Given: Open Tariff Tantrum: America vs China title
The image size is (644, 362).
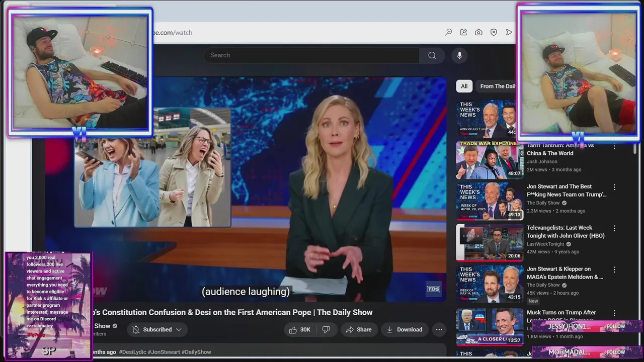Looking at the screenshot, I should [560, 149].
